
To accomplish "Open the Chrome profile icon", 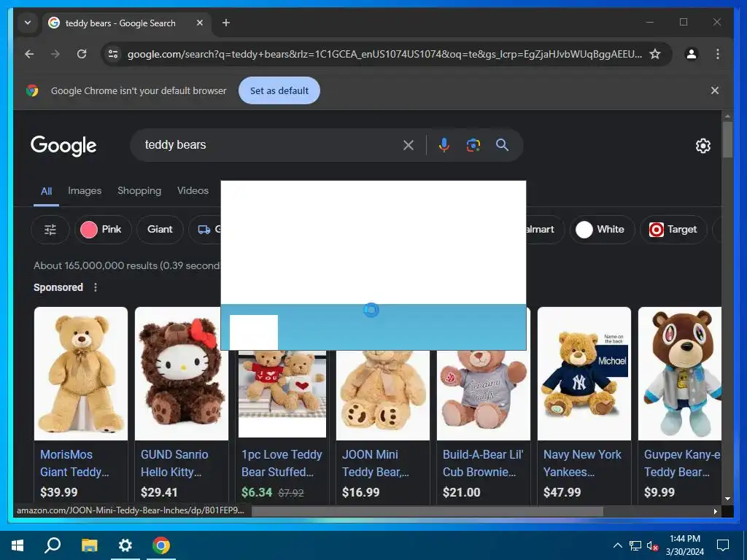I will pos(692,54).
